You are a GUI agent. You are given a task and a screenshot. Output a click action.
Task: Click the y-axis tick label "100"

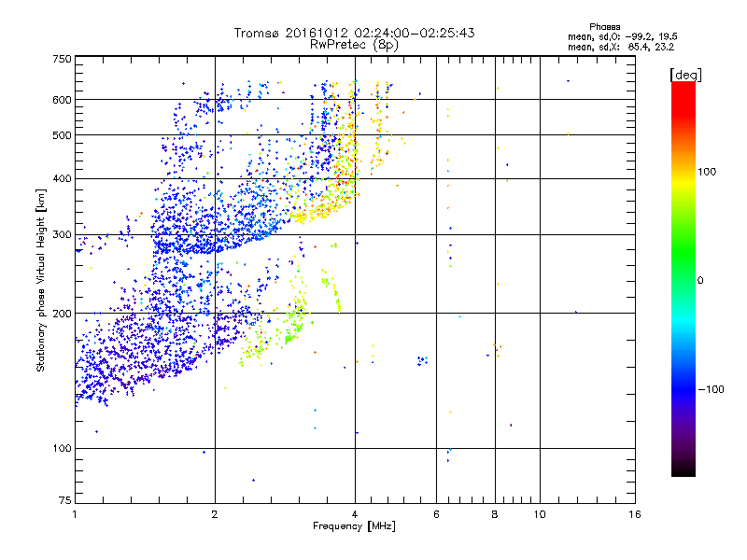(63, 448)
